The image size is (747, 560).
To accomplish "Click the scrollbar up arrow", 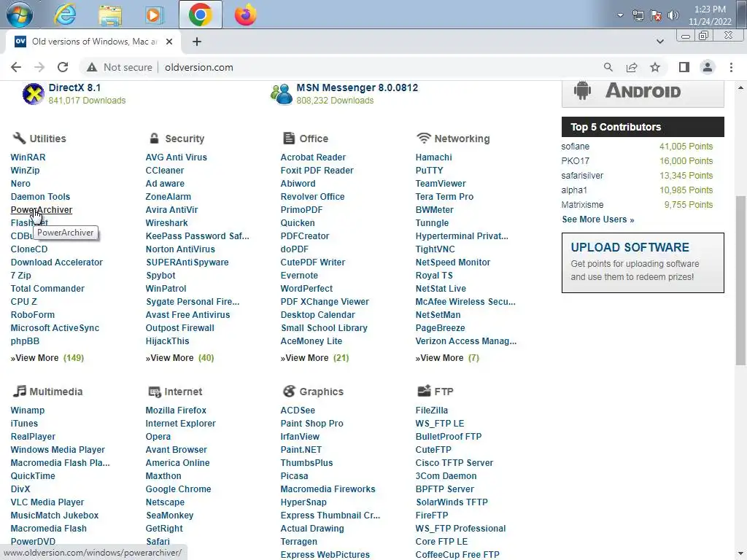I will pos(740,87).
